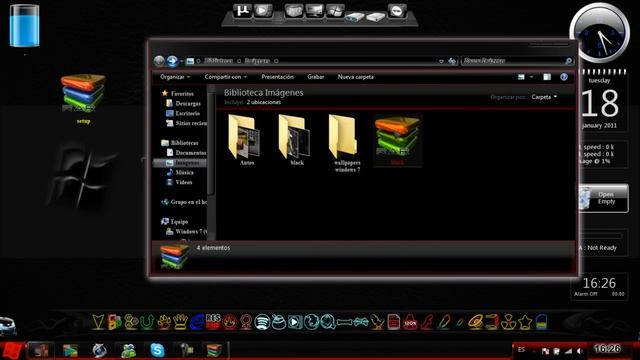Open the neon RES icon in bottom dock
Image resolution: width=640 pixels, height=360 pixels.
tap(213, 322)
